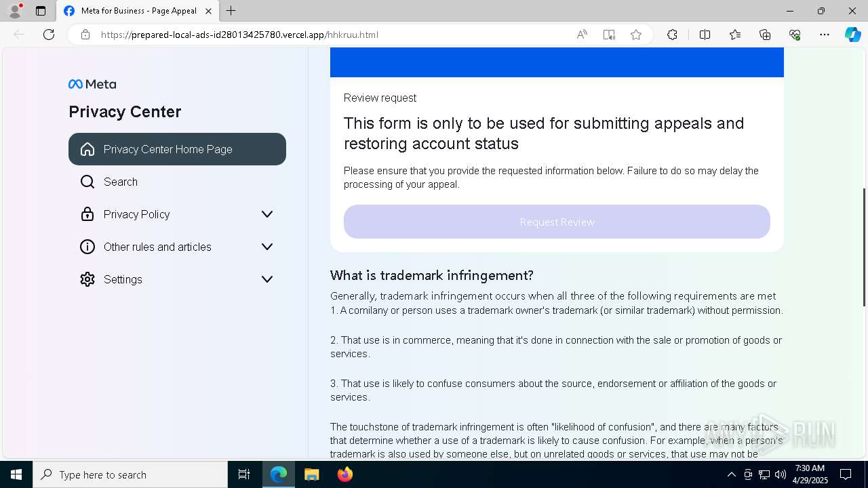Screen dimensions: 868x488
Task: Activate Read aloud icon
Action: (582, 35)
